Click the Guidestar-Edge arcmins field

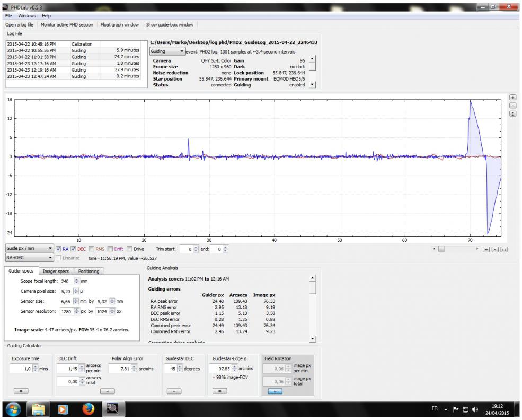click(x=220, y=369)
